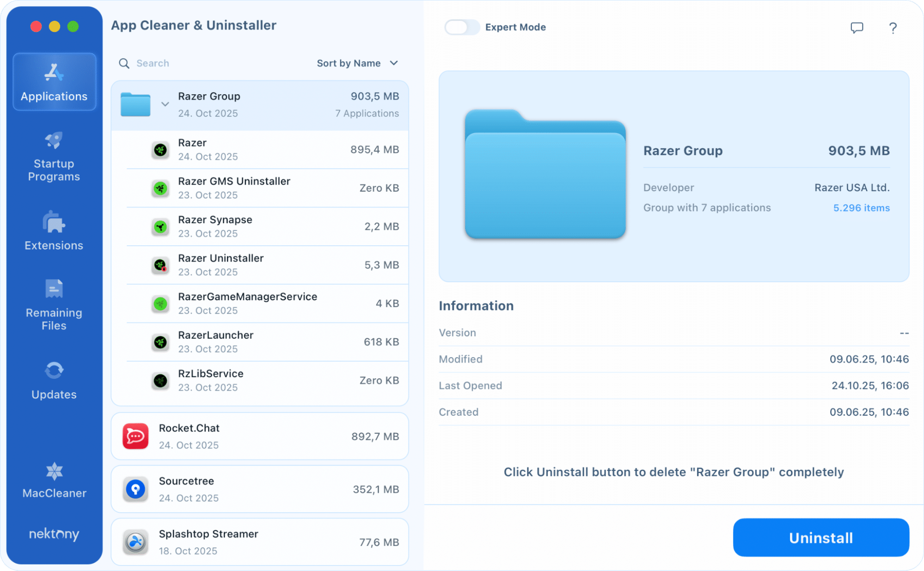Open the Sort by Name dropdown
Image resolution: width=924 pixels, height=571 pixels.
click(x=357, y=63)
